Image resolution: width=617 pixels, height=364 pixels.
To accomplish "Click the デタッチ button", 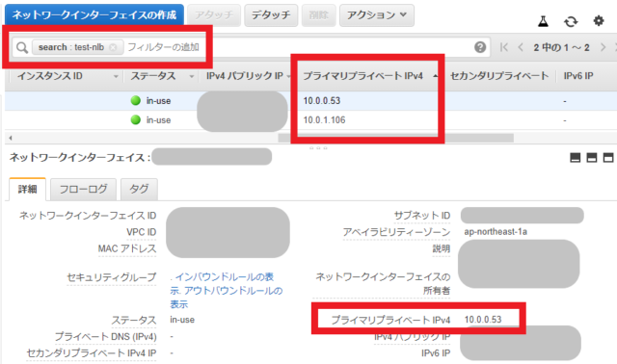I will 271,15.
